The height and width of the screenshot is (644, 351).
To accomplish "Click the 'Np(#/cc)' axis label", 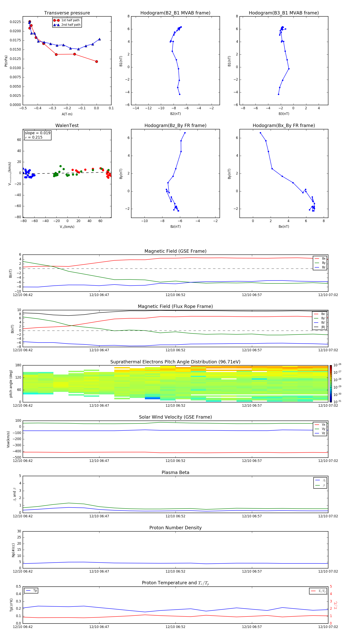I will pyautogui.click(x=13, y=550).
